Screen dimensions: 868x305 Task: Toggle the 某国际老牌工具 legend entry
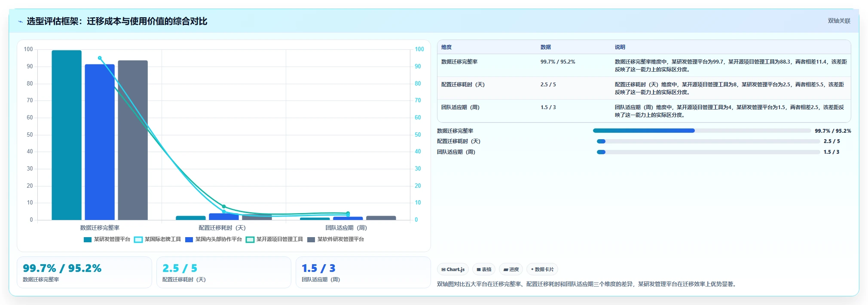coord(158,239)
